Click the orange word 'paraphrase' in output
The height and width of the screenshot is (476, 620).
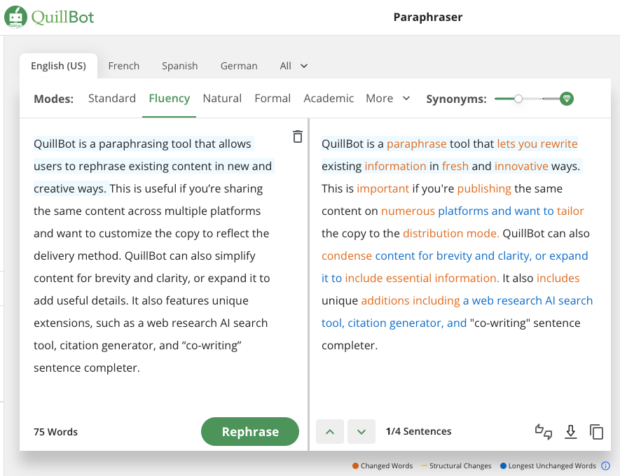(416, 144)
